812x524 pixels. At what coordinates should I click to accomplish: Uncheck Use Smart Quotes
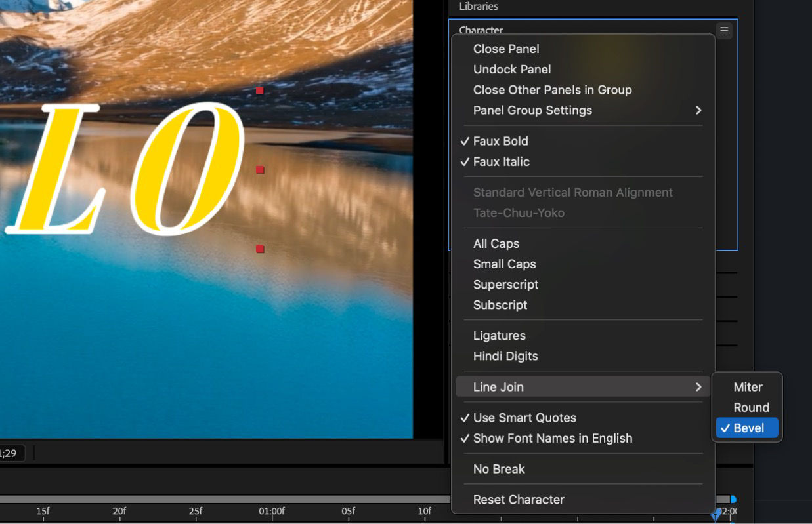[524, 418]
